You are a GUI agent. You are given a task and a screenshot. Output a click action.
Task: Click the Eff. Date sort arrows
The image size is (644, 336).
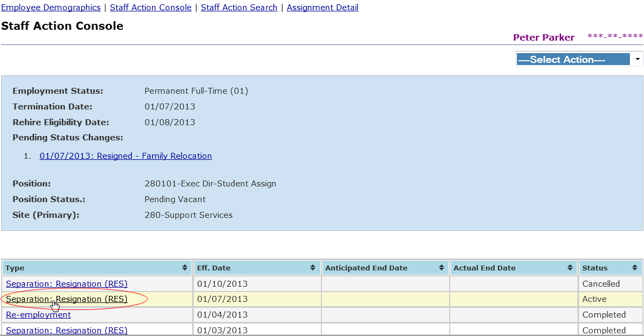click(313, 268)
